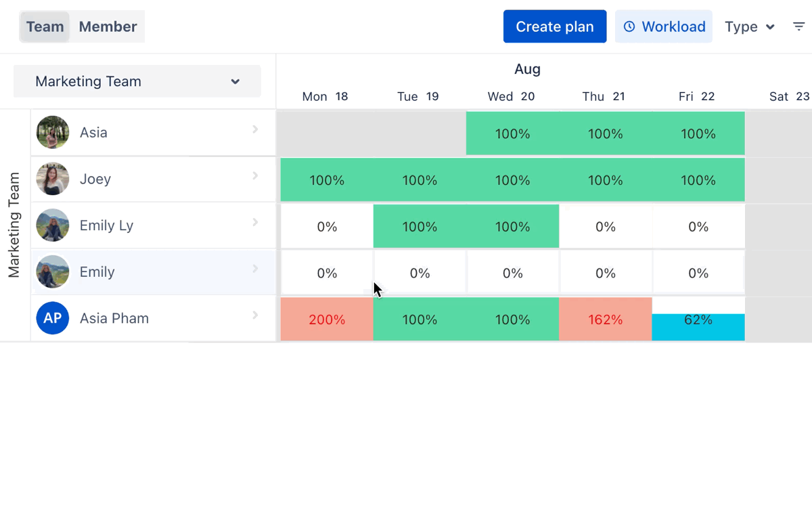
Task: Switch to the Member view tab
Action: (108, 26)
